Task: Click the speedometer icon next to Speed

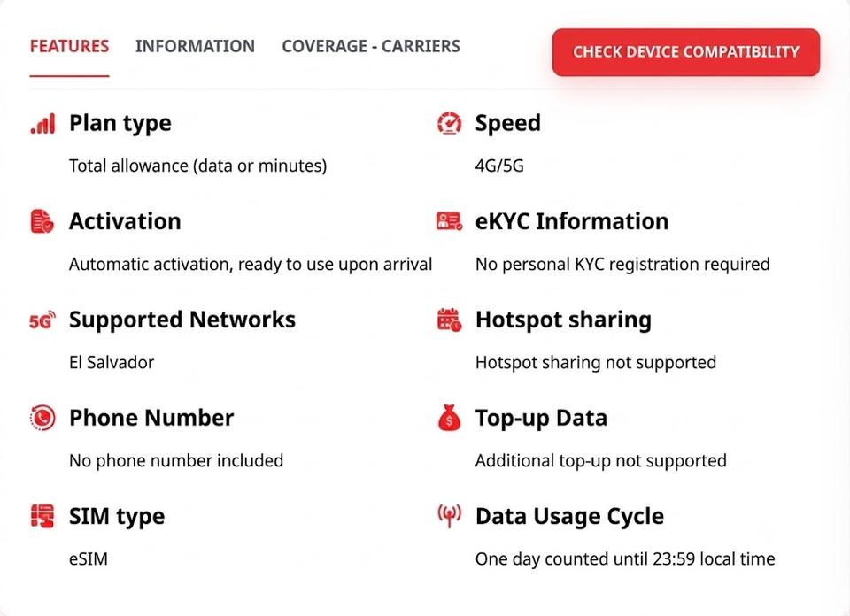Action: coord(450,123)
